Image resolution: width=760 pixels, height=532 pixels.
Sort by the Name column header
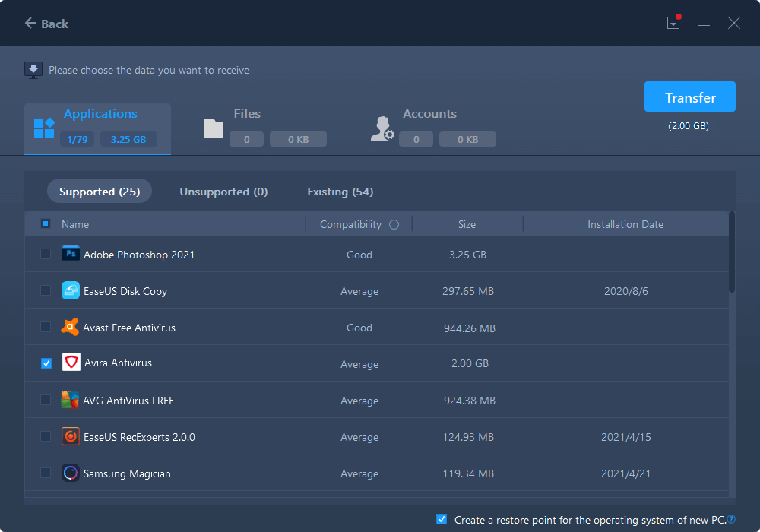click(x=75, y=224)
